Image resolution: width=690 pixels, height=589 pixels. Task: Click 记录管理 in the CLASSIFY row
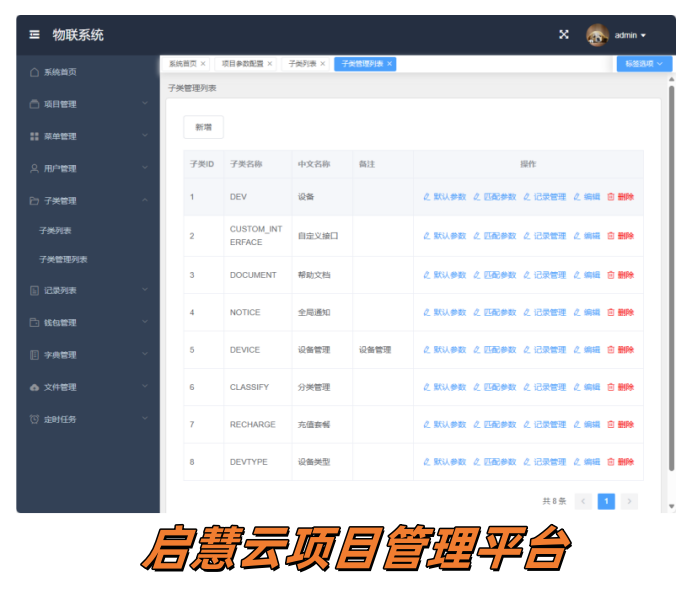coord(545,387)
